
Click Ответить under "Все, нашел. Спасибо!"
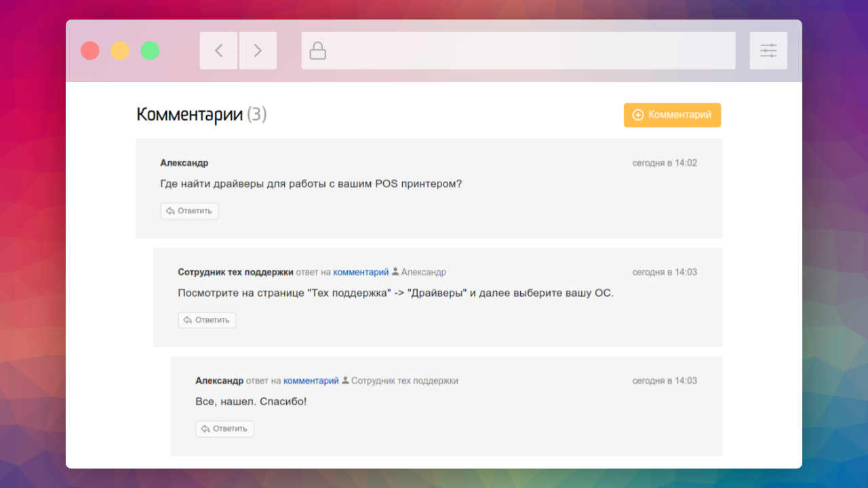click(224, 428)
